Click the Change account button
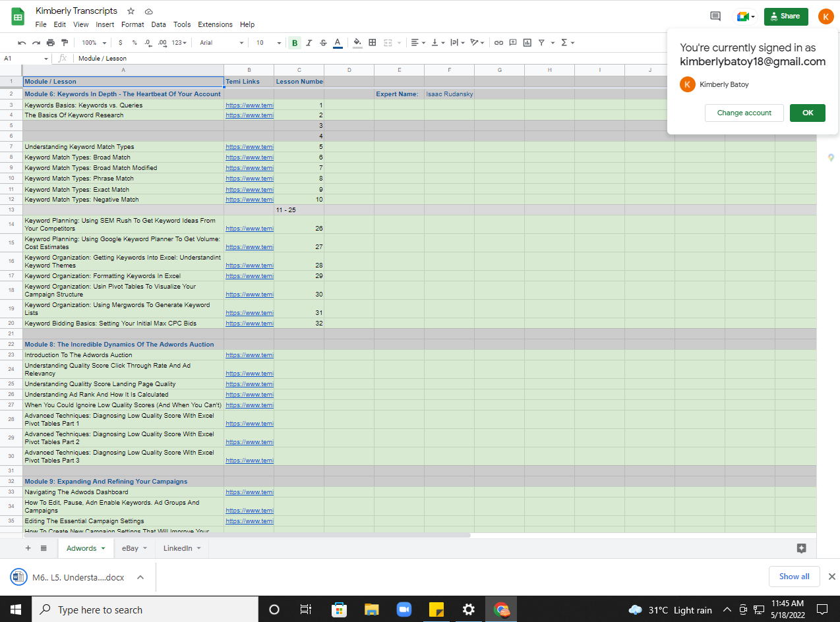This screenshot has height=622, width=840. (744, 113)
